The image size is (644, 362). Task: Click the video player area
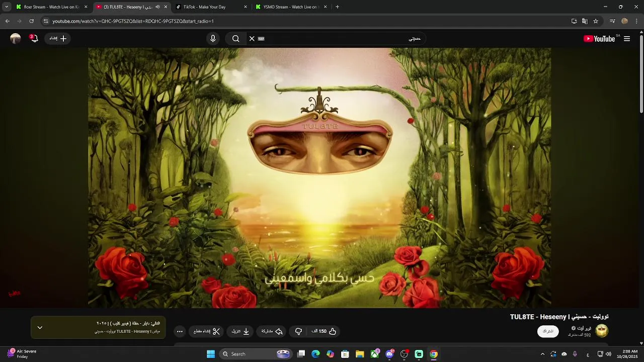pyautogui.click(x=319, y=178)
